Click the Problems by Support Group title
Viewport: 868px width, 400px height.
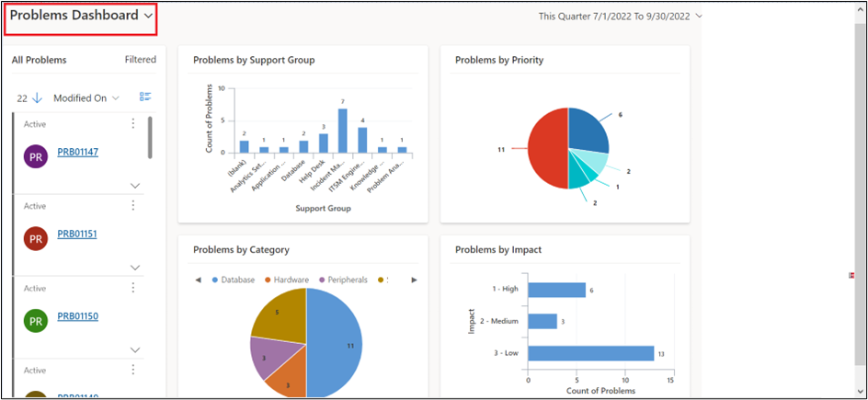[254, 61]
